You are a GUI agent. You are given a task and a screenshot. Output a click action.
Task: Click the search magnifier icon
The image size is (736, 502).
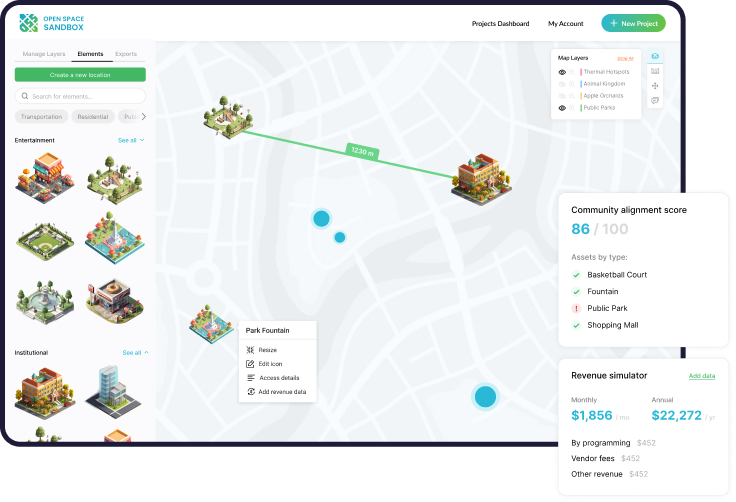pyautogui.click(x=24, y=96)
